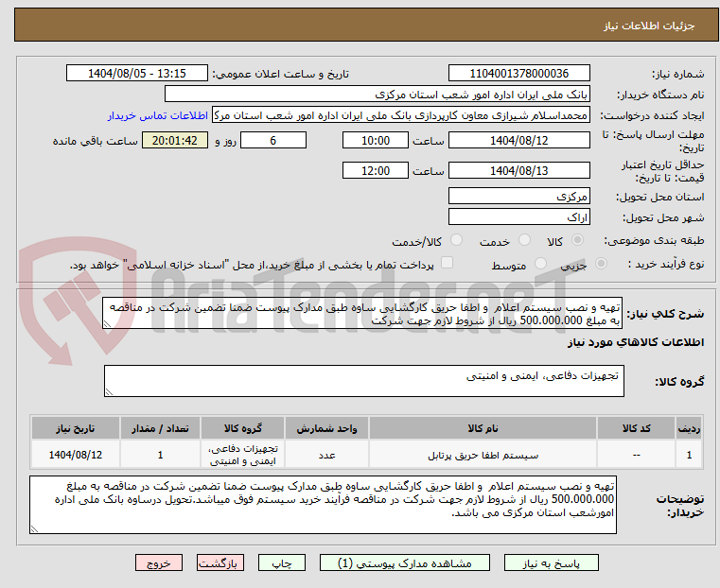The width and height of the screenshot is (720, 588).
Task: Click the شهر محل تحویل field اراک
Action: (x=518, y=216)
